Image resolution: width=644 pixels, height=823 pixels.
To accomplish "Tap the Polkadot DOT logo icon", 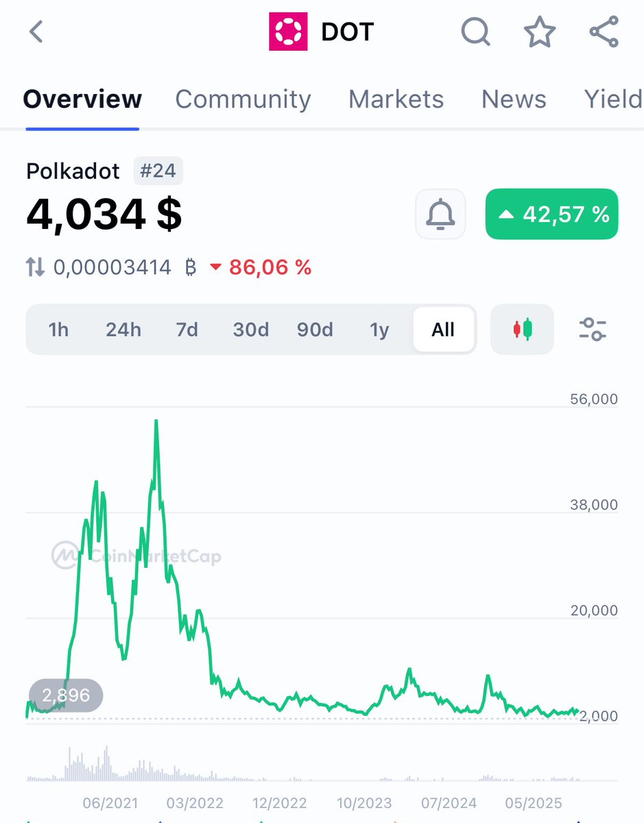I will tap(287, 32).
